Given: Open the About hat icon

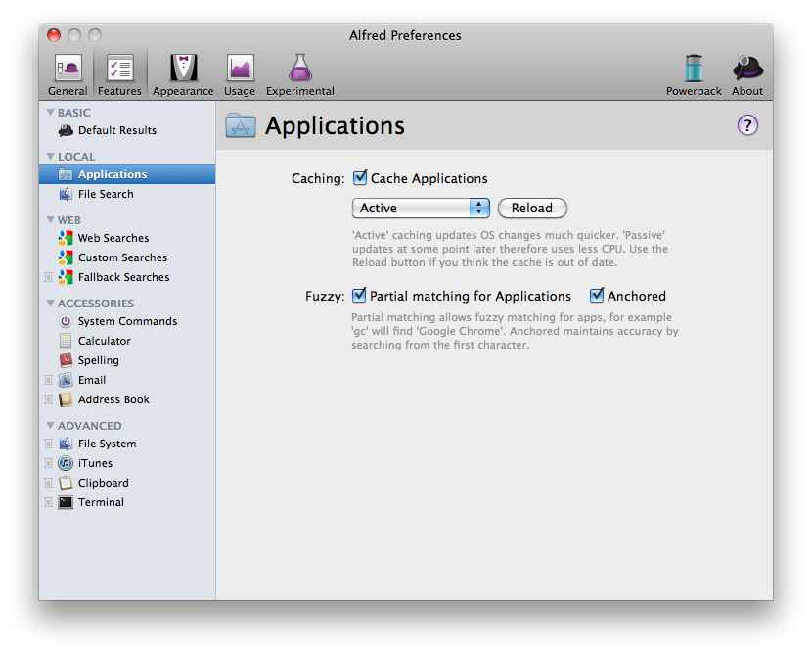Looking at the screenshot, I should click(747, 68).
